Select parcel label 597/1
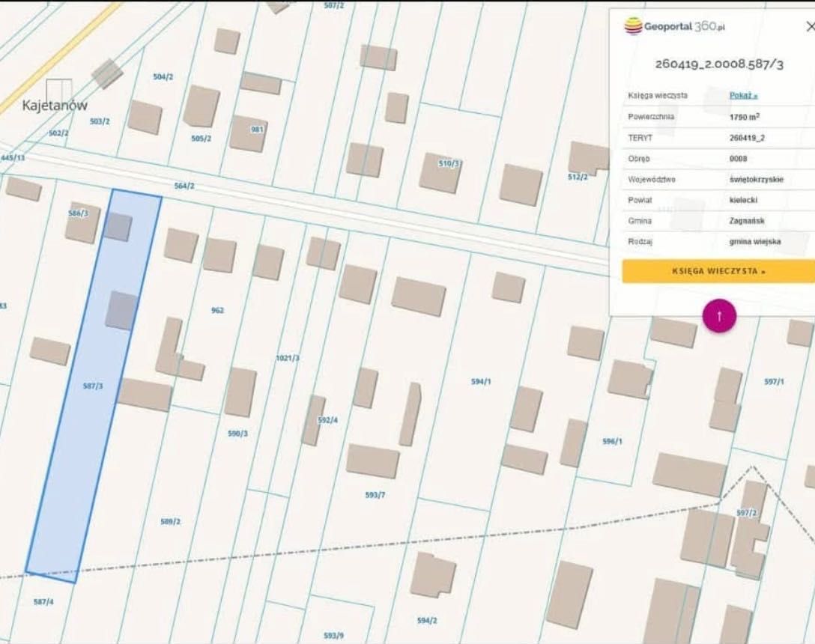Image resolution: width=815 pixels, height=644 pixels. click(x=774, y=381)
